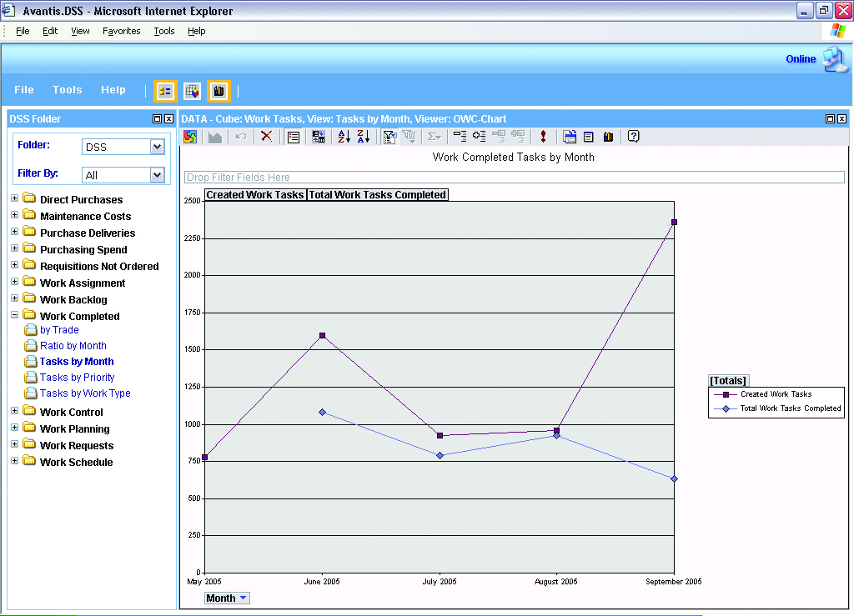The image size is (854, 616).
Task: Toggle the folder tree view button in header
Action: (165, 91)
